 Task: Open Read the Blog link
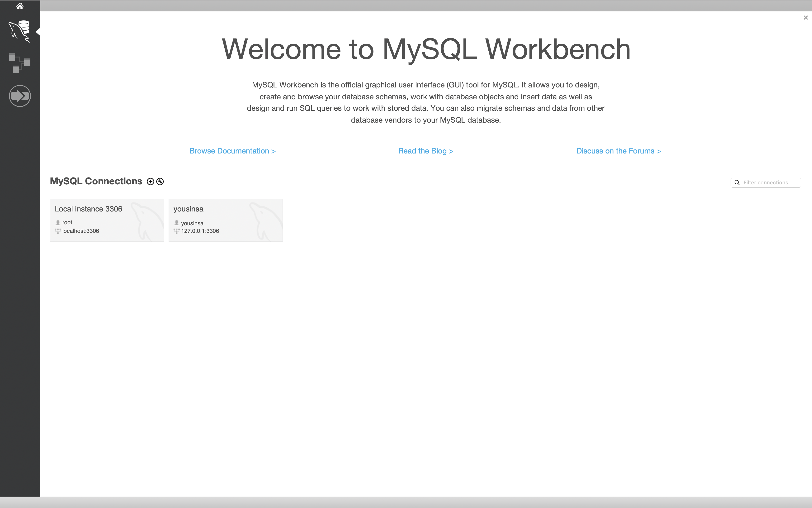[426, 151]
